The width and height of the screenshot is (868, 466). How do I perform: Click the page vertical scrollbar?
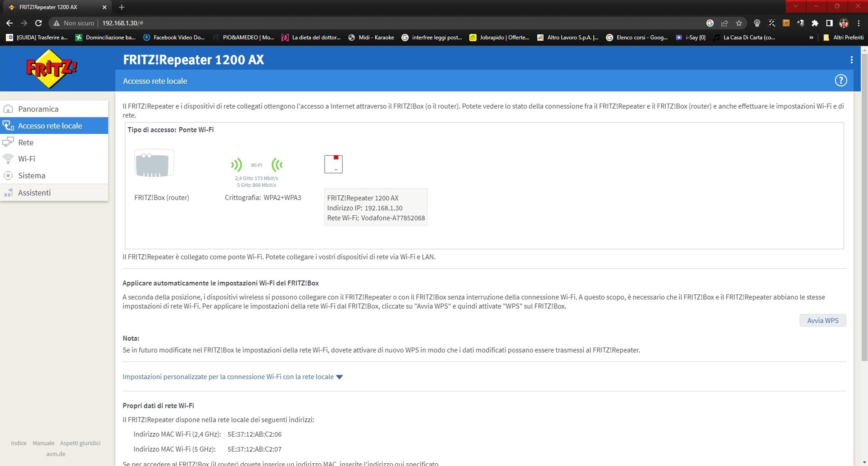point(864,207)
